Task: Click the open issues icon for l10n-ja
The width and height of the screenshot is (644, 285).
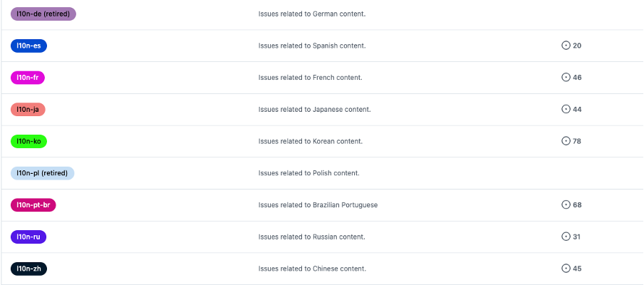Action: tap(566, 110)
